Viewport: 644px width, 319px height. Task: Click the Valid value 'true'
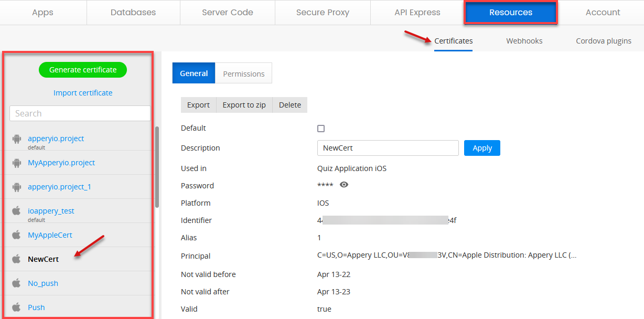pos(324,309)
